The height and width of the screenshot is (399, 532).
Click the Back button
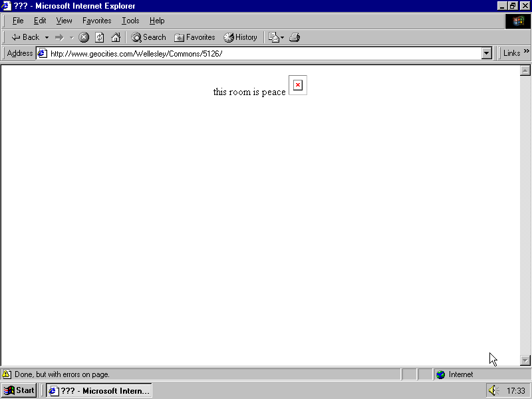pos(25,37)
